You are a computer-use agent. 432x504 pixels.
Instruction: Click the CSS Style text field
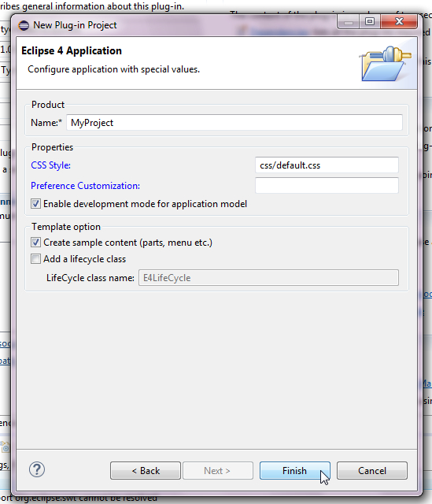click(327, 165)
